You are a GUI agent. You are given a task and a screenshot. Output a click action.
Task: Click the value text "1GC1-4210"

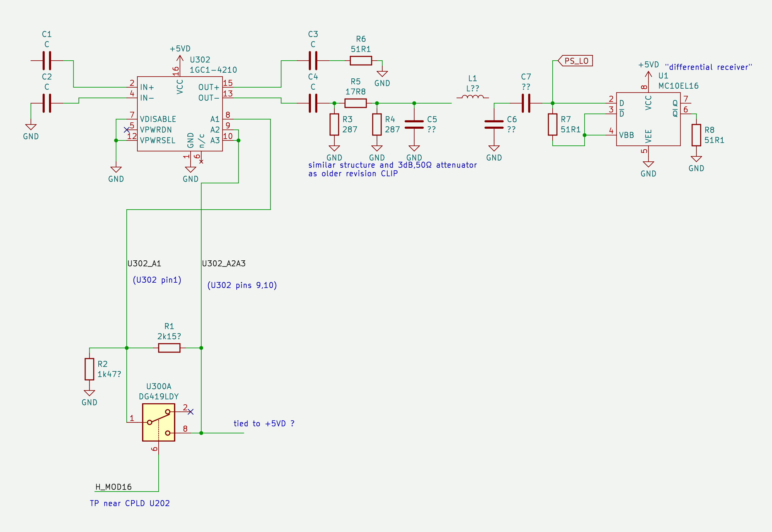pyautogui.click(x=213, y=70)
